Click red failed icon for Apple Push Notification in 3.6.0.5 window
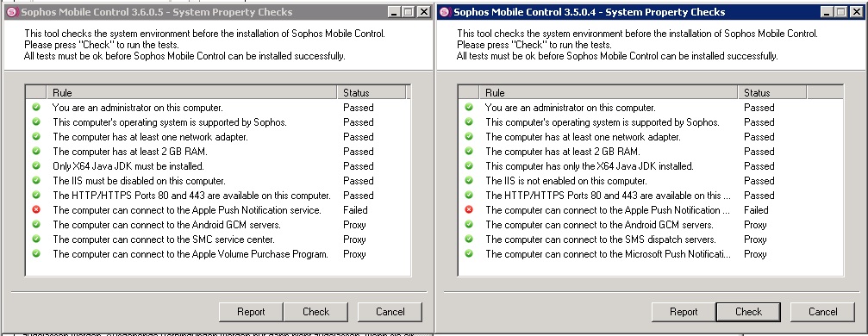Image resolution: width=868 pixels, height=336 pixels. point(36,209)
